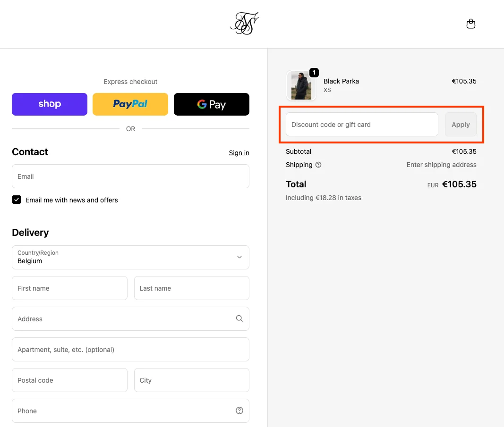
Task: Open the shopping bag cart icon
Action: tap(470, 24)
